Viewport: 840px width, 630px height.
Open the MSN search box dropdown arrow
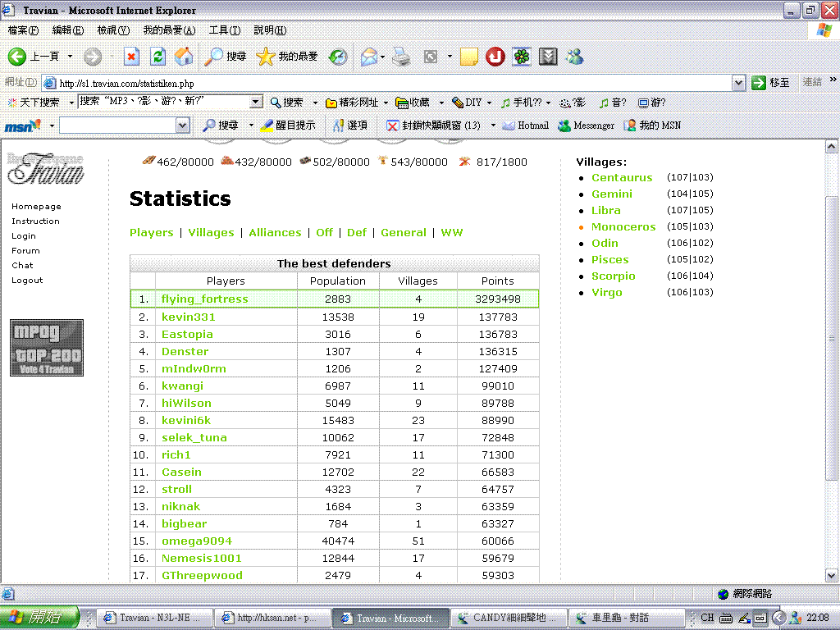pyautogui.click(x=183, y=126)
